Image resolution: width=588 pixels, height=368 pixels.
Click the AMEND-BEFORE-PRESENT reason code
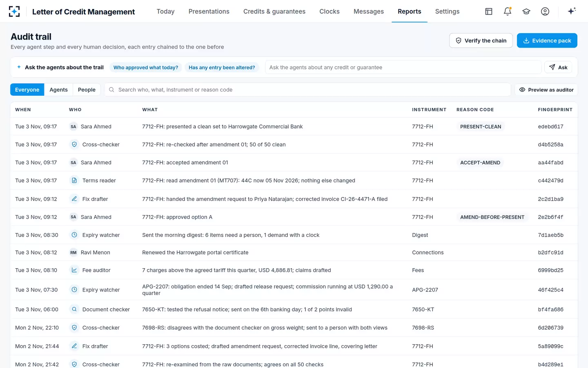pos(492,217)
